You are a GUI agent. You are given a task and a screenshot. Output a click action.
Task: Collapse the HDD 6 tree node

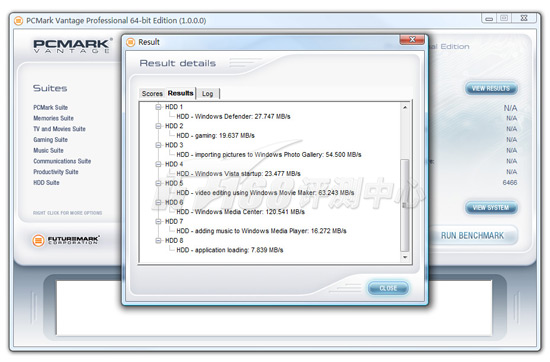pyautogui.click(x=159, y=202)
